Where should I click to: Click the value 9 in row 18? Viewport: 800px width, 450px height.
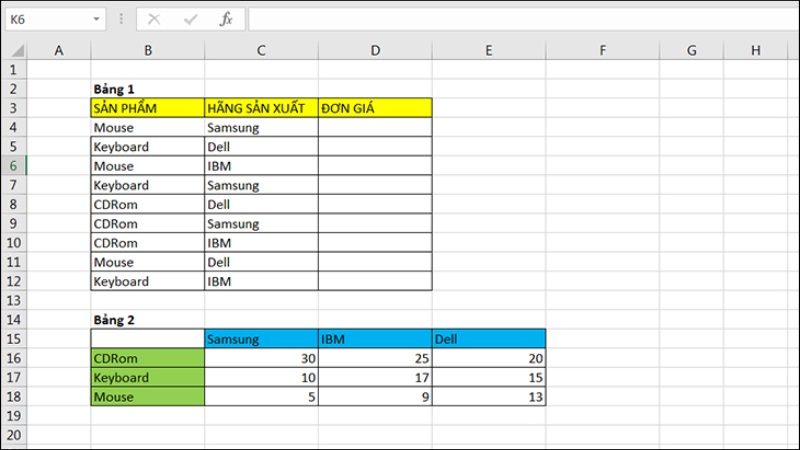(375, 396)
